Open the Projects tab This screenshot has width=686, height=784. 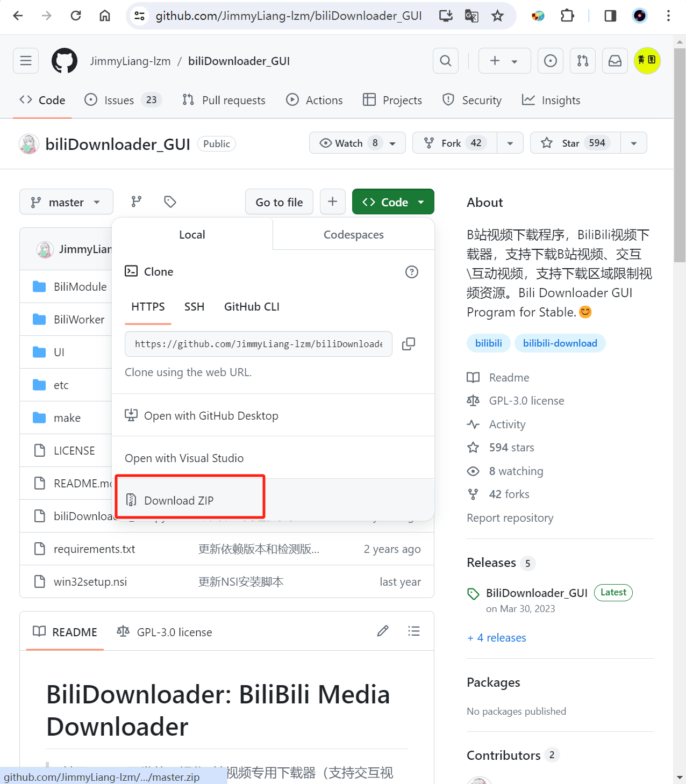click(392, 100)
